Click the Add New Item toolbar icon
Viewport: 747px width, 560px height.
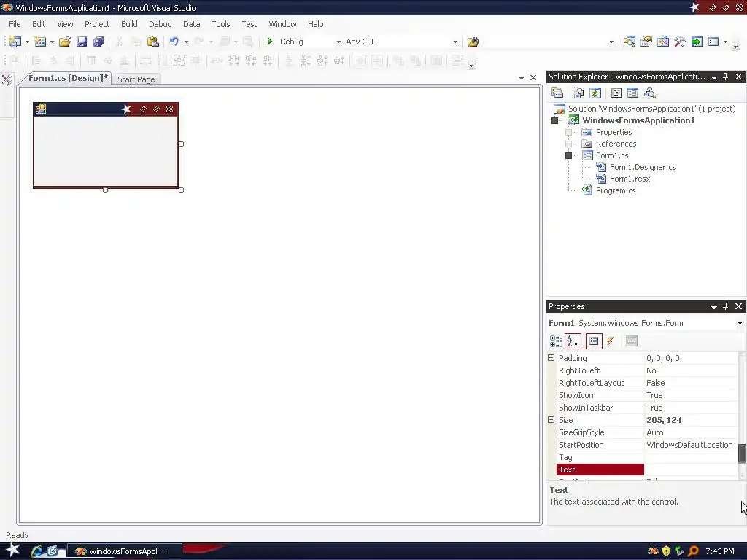click(x=40, y=42)
